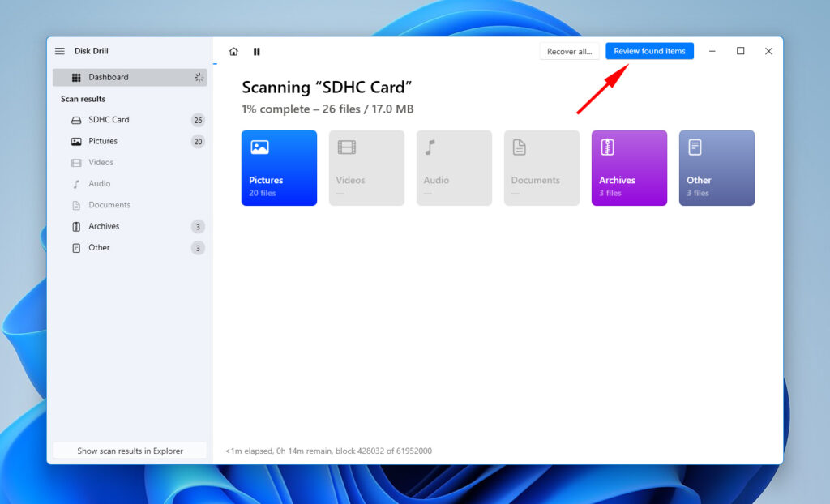Pause the scan using the pause icon
830x504 pixels.
point(257,51)
